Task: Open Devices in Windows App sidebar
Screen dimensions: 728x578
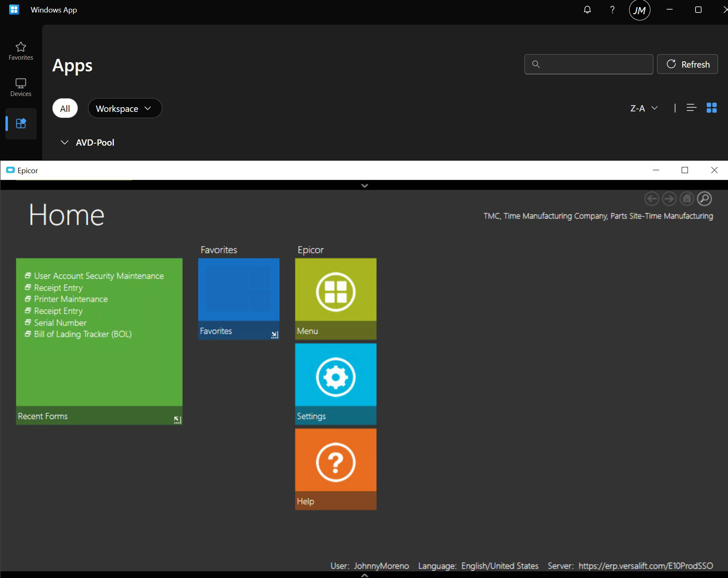Action: [x=21, y=87]
